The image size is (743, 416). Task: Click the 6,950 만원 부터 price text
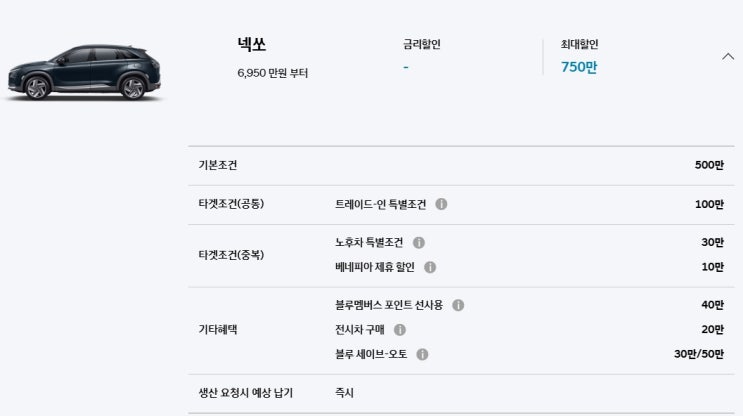click(x=273, y=73)
